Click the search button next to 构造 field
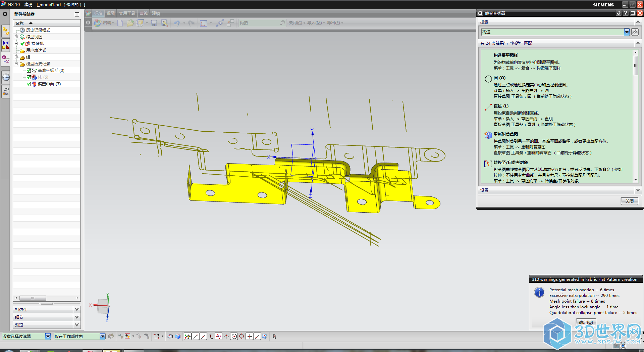 [x=635, y=32]
